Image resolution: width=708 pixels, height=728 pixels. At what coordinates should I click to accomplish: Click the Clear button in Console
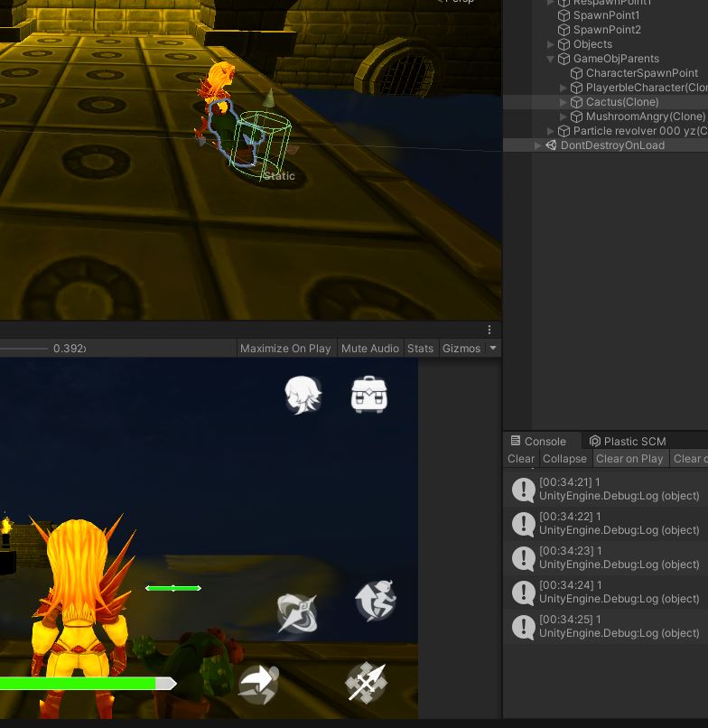click(x=521, y=459)
